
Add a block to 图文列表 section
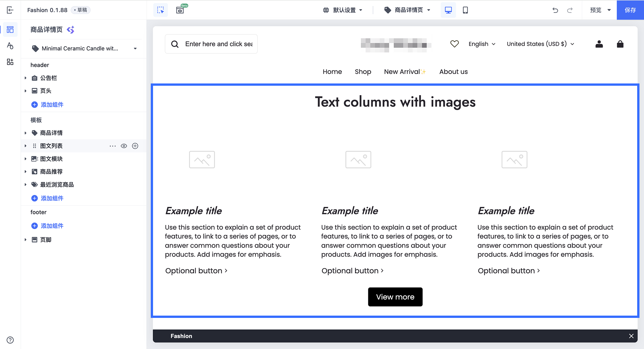click(135, 146)
